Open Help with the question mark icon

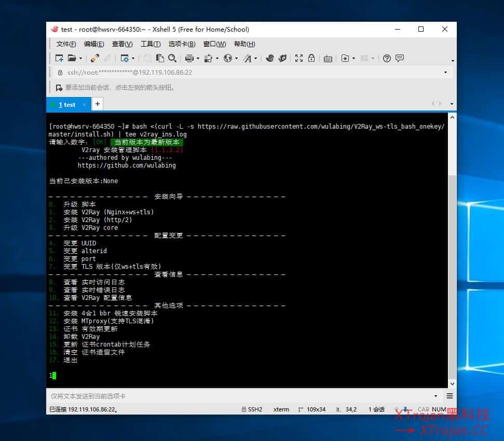(387, 58)
